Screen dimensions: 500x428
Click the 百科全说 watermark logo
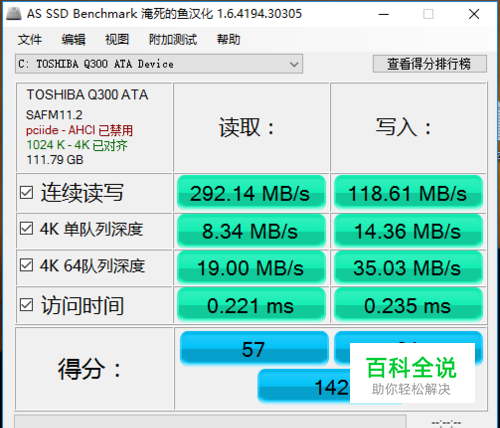(x=412, y=373)
